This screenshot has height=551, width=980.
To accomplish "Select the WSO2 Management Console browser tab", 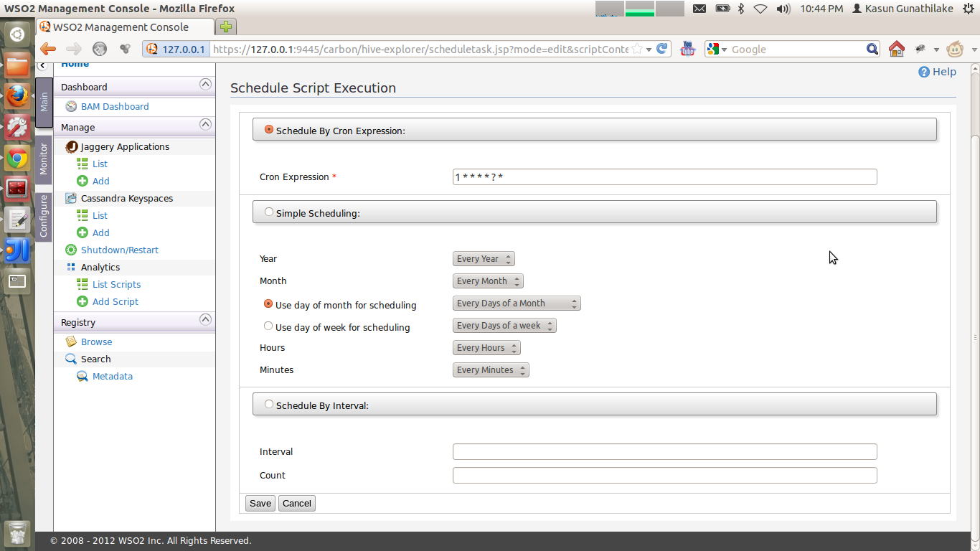I will [x=126, y=27].
